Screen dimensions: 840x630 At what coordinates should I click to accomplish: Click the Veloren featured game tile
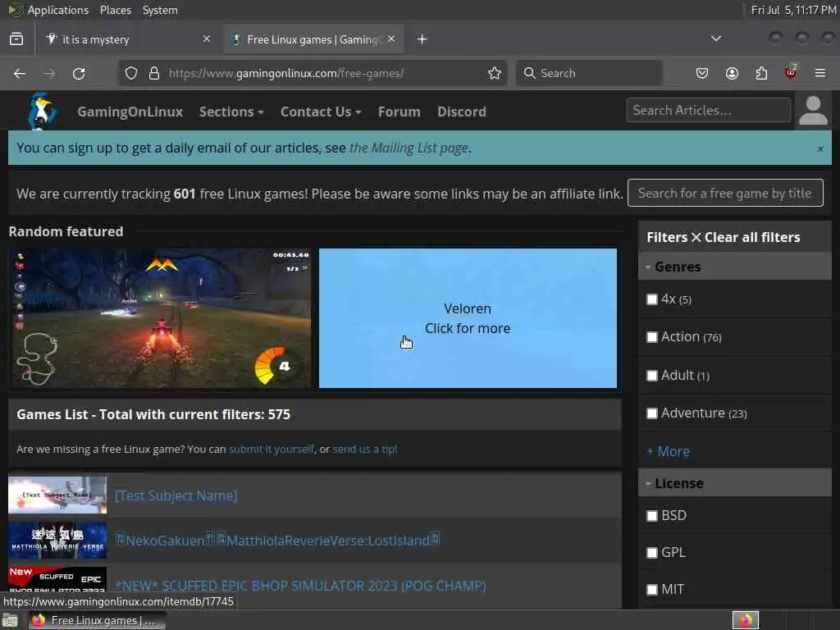[468, 317]
